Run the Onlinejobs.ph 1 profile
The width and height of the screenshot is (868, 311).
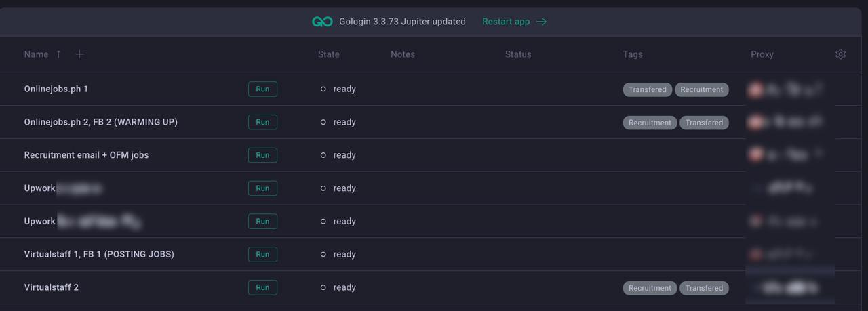[262, 89]
